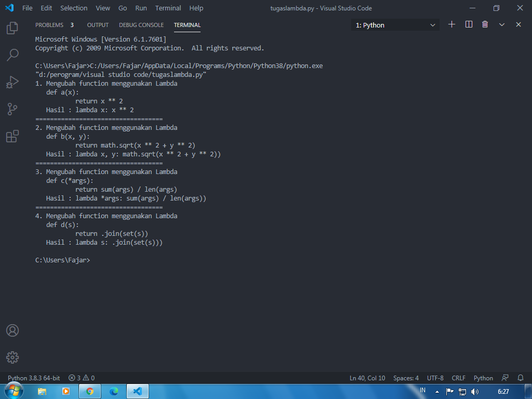
Task: Click the IN input language indicator
Action: (x=422, y=390)
